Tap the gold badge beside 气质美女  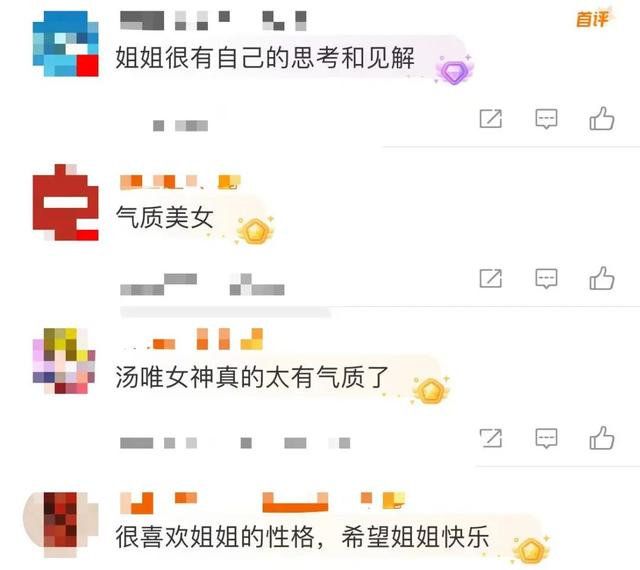click(255, 231)
